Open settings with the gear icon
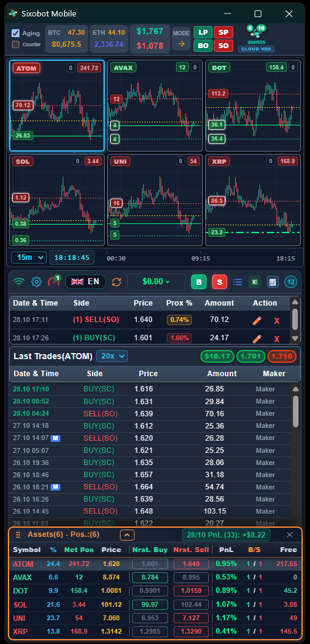Image resolution: width=310 pixels, height=644 pixels. (37, 282)
